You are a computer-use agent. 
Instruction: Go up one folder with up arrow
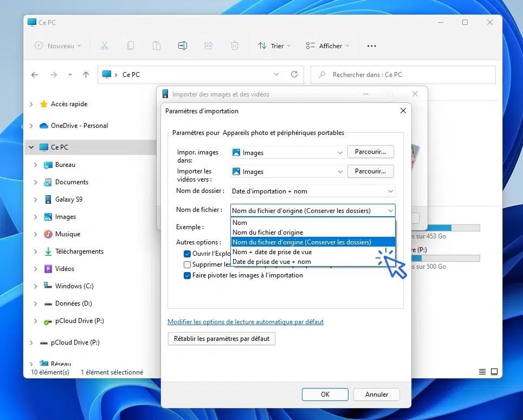click(86, 75)
